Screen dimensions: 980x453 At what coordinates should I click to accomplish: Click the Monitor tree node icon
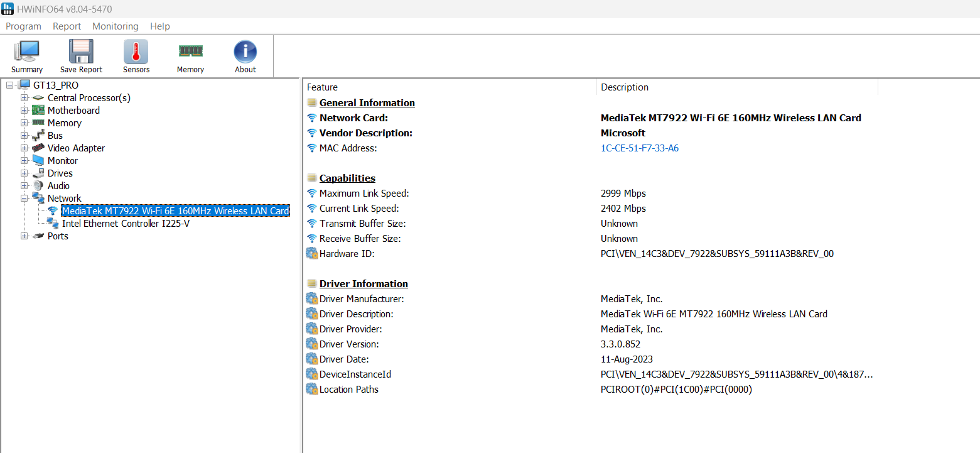point(38,160)
